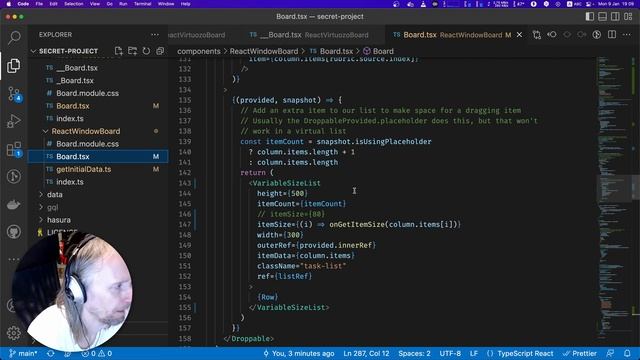This screenshot has width=640, height=360.
Task: Click ReactWindowBoard in the breadcrumb
Action: click(x=264, y=51)
